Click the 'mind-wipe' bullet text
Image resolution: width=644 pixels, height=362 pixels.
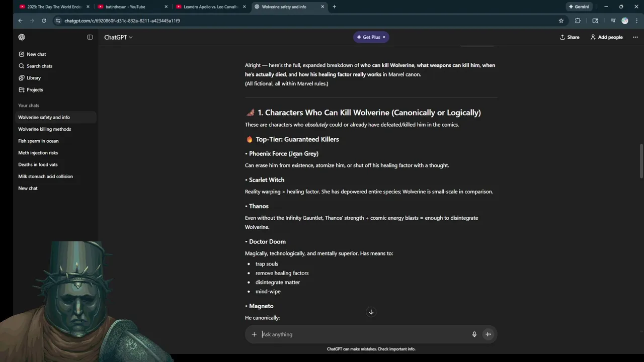coord(268,292)
